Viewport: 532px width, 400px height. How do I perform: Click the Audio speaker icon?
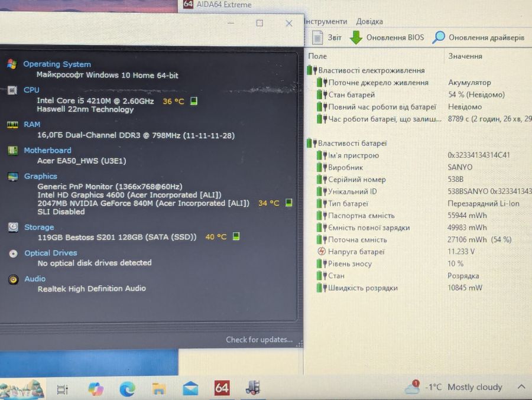click(x=13, y=279)
